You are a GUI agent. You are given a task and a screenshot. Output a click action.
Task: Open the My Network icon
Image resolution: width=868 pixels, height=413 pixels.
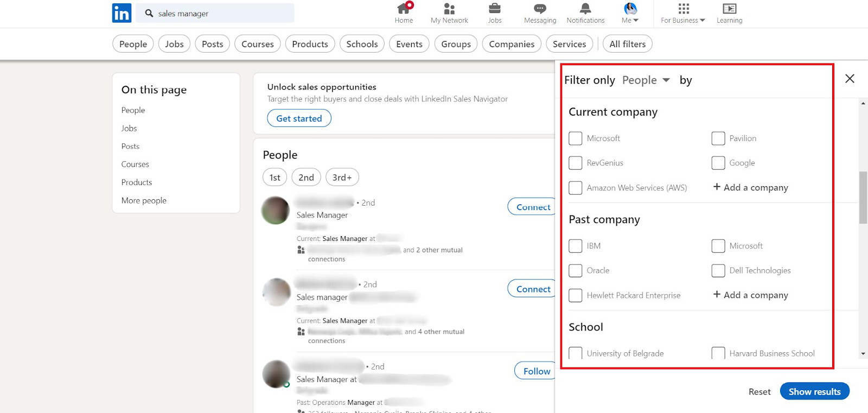[449, 8]
